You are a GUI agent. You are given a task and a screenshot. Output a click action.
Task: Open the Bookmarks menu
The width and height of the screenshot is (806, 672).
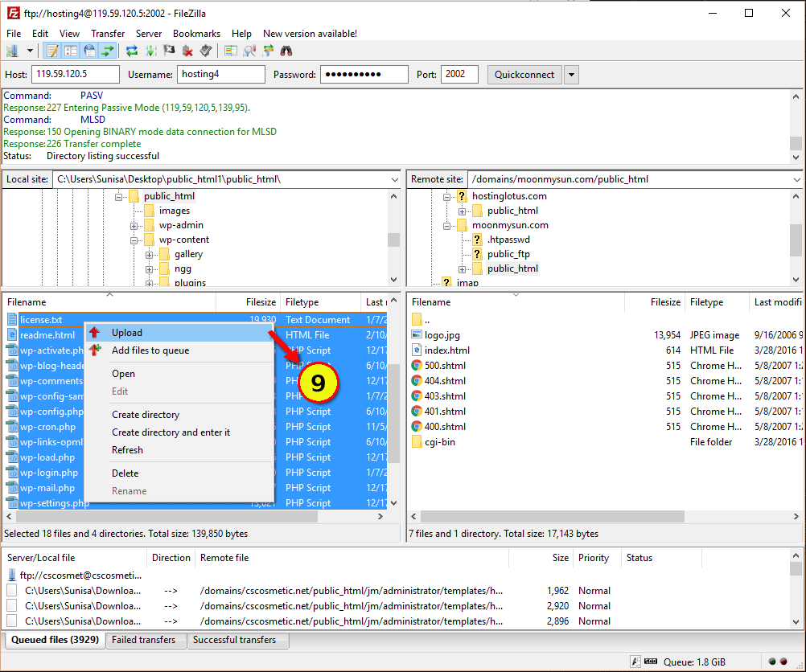coord(196,34)
